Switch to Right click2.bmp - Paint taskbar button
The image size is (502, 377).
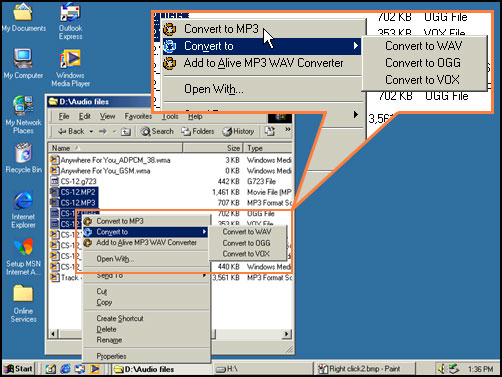[x=364, y=369]
